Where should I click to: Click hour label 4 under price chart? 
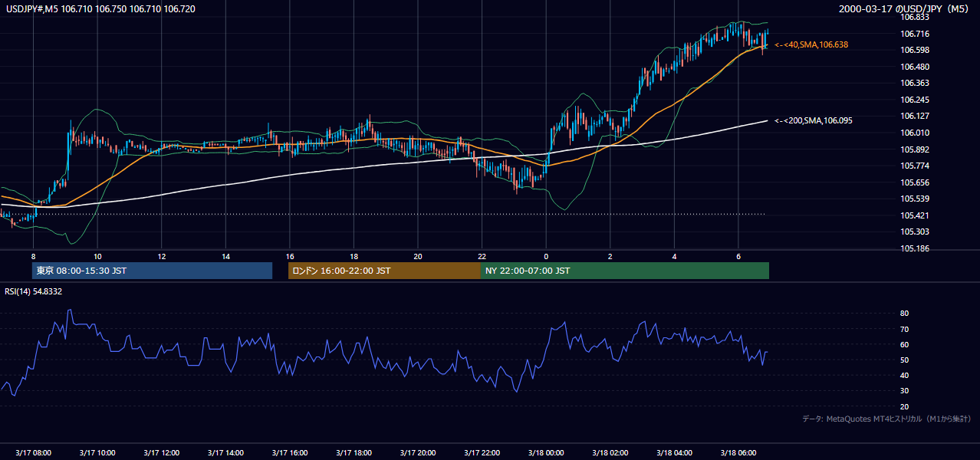pyautogui.click(x=674, y=256)
